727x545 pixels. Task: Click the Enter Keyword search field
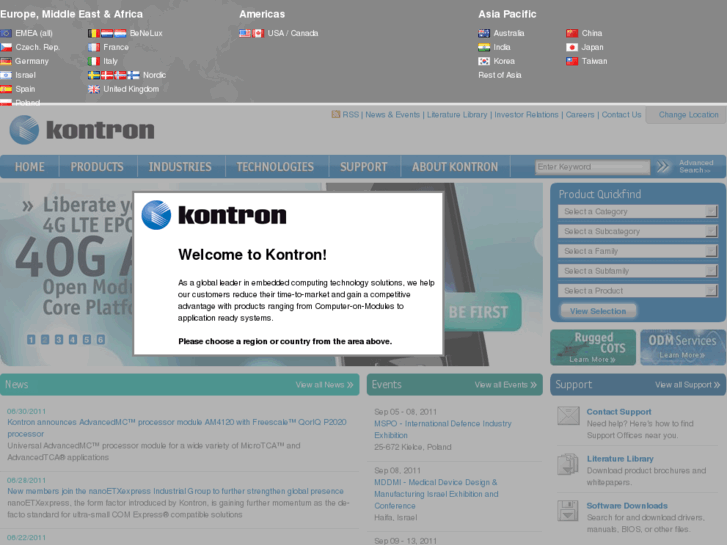592,167
